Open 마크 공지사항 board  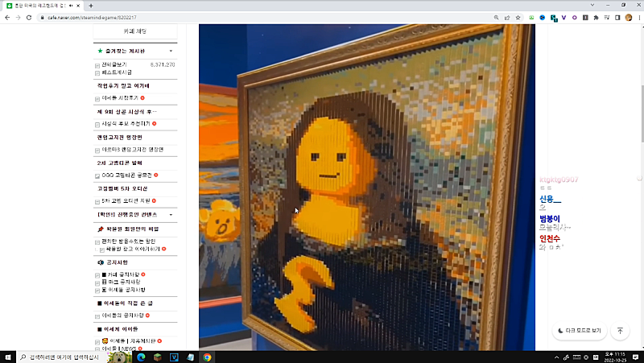pos(121,282)
